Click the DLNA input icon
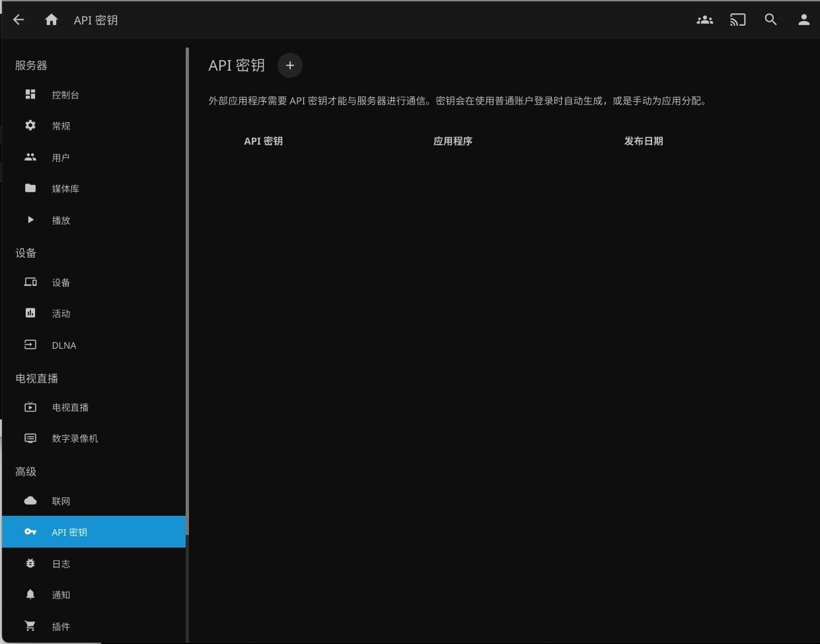The height and width of the screenshot is (644, 820). tap(30, 345)
